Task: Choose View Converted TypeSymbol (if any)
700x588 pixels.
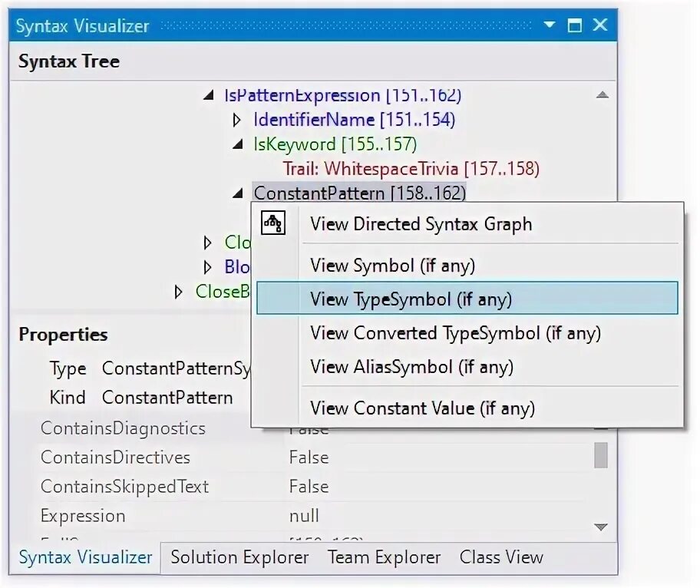Action: [467, 333]
